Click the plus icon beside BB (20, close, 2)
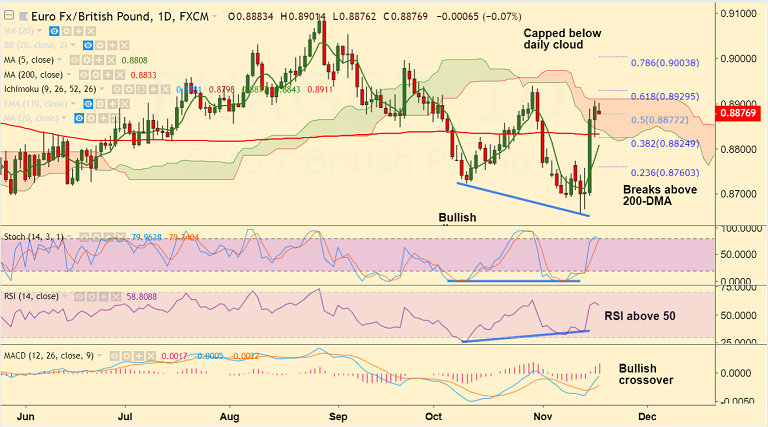768x427 pixels. (112, 46)
